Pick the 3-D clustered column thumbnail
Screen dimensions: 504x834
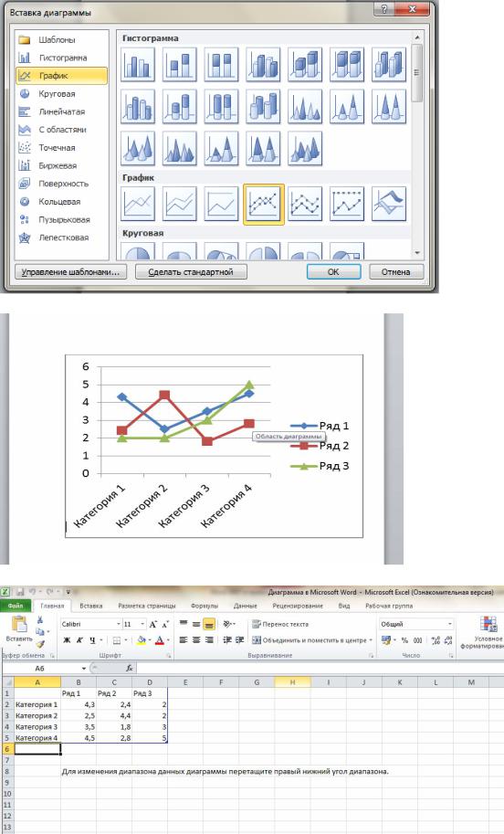263,64
